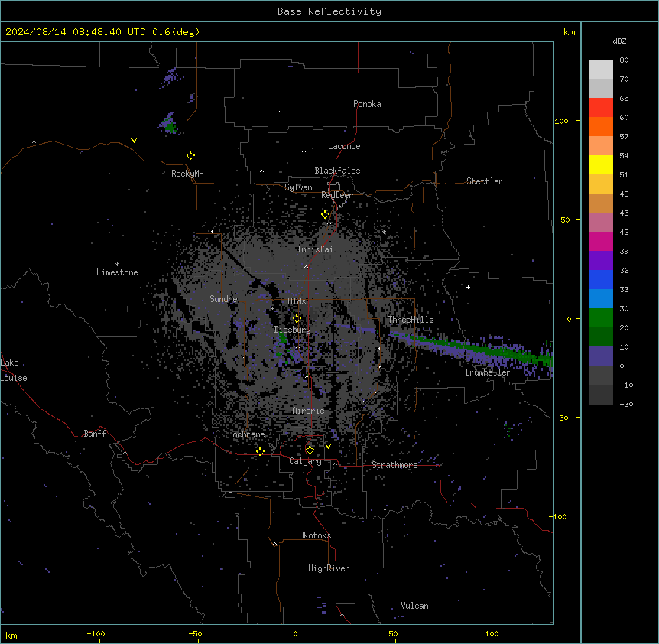Click the Ponoka city label
Image resolution: width=659 pixels, height=644 pixels.
367,104
